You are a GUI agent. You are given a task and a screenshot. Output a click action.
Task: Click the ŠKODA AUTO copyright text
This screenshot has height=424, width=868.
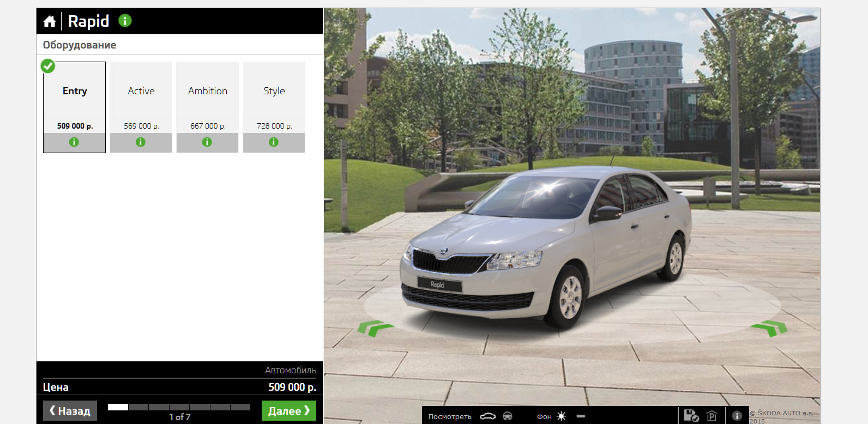coord(781,417)
